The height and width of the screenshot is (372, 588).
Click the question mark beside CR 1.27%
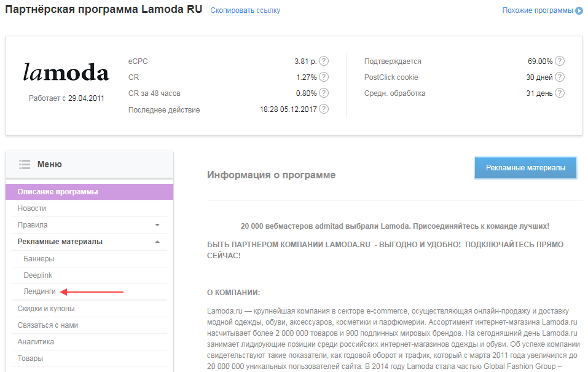(324, 77)
